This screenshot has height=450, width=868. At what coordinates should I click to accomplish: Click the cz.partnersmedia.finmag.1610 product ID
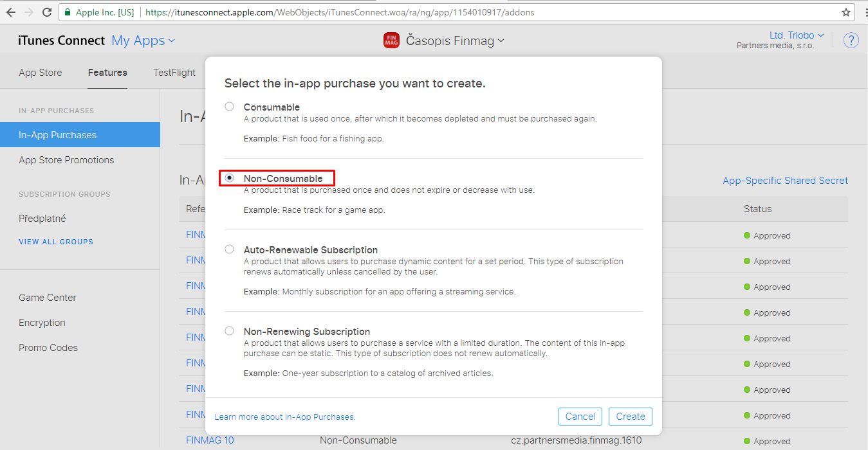[576, 440]
